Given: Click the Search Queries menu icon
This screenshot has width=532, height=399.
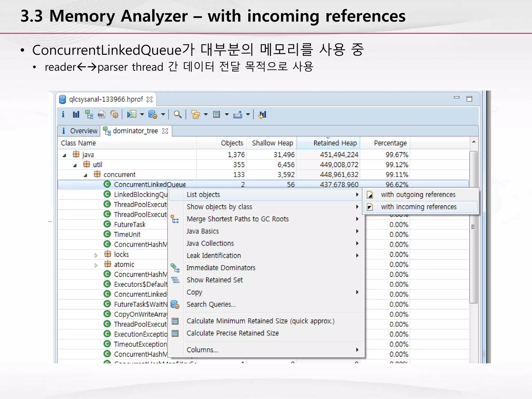Looking at the screenshot, I should point(175,304).
